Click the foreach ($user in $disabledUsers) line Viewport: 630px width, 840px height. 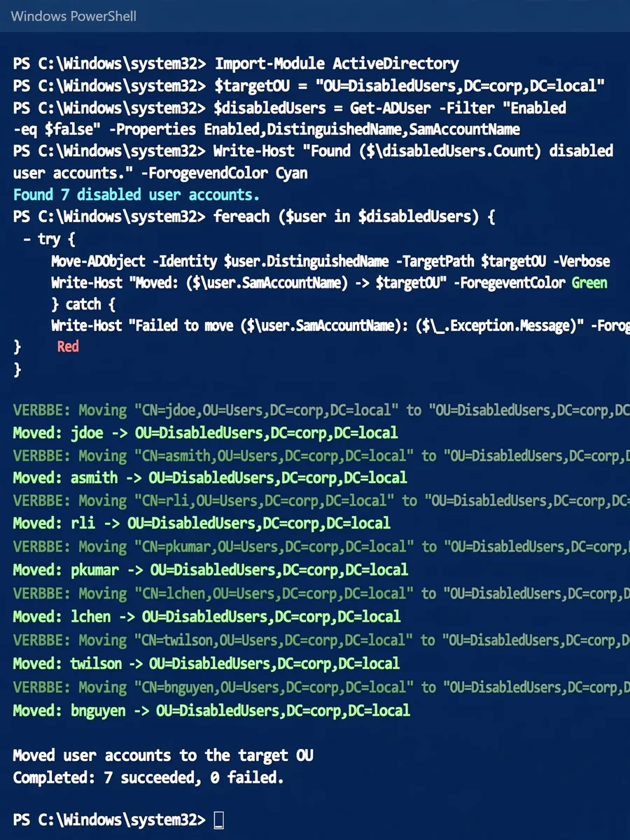coord(254,217)
